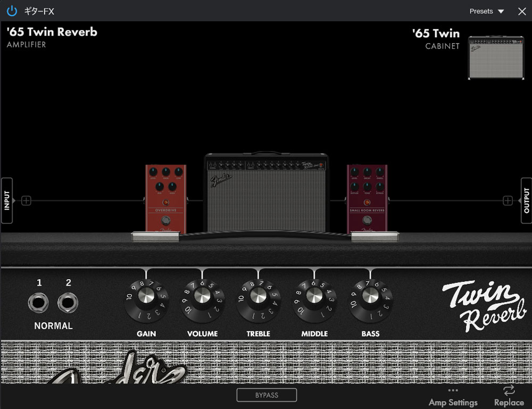Select the '65 Twin cabinet thumbnail
This screenshot has width=532, height=409.
click(x=496, y=57)
